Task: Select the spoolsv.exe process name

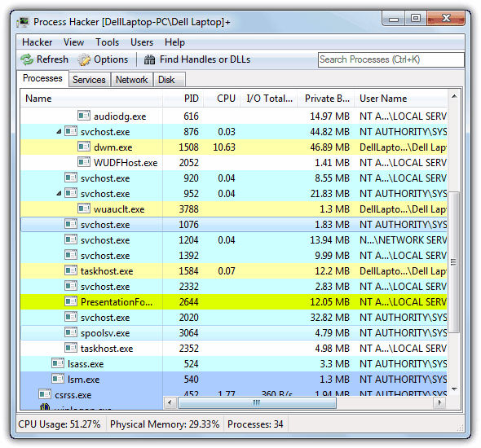Action: click(105, 333)
